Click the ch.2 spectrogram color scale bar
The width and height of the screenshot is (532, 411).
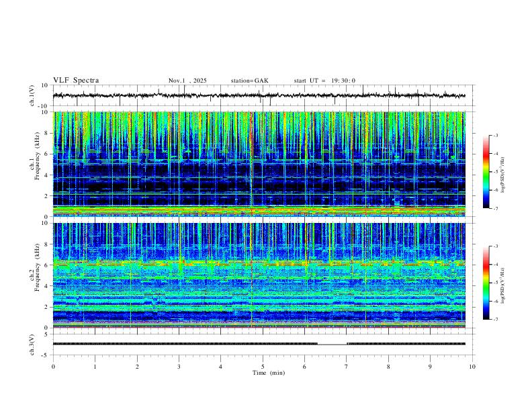[x=486, y=283]
